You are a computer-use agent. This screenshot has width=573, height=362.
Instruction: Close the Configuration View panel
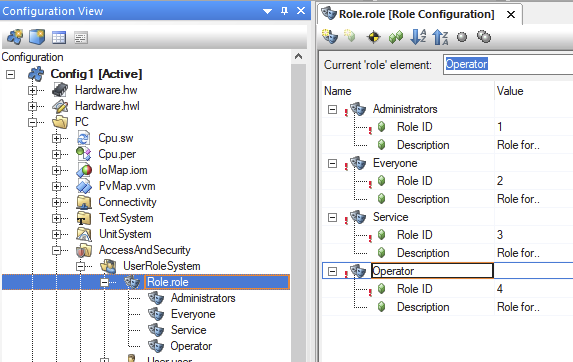pos(301,11)
